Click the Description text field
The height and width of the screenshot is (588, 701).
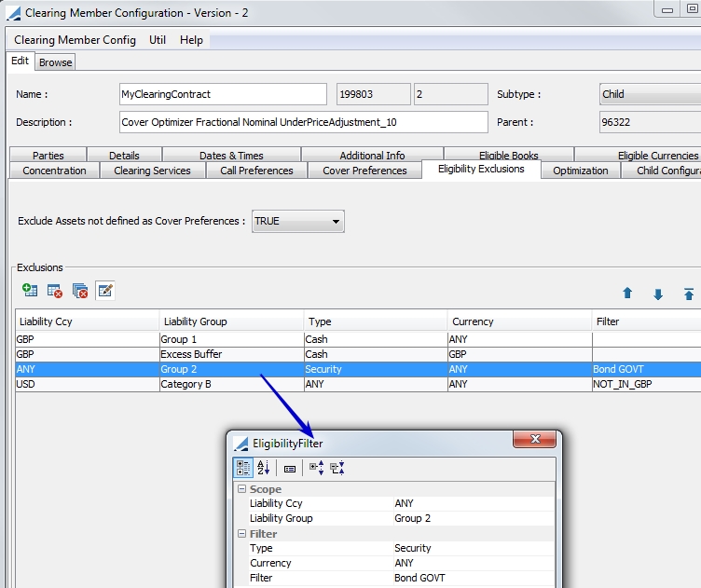(304, 122)
